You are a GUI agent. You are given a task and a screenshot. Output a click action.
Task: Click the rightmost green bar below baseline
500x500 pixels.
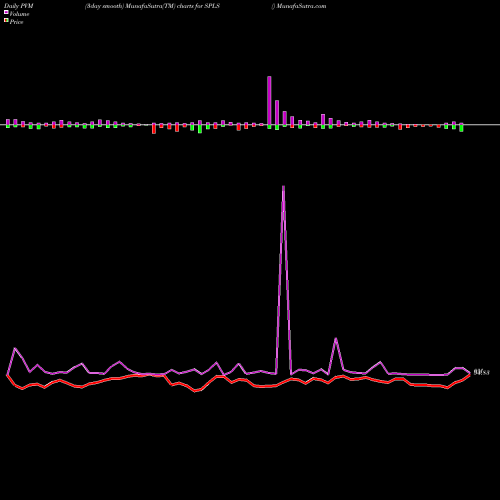461,128
